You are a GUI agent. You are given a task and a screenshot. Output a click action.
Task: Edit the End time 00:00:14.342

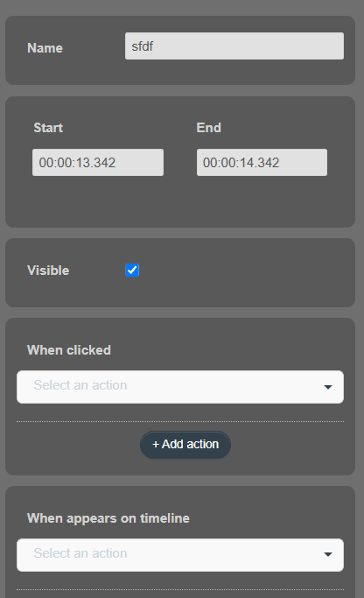tap(262, 163)
